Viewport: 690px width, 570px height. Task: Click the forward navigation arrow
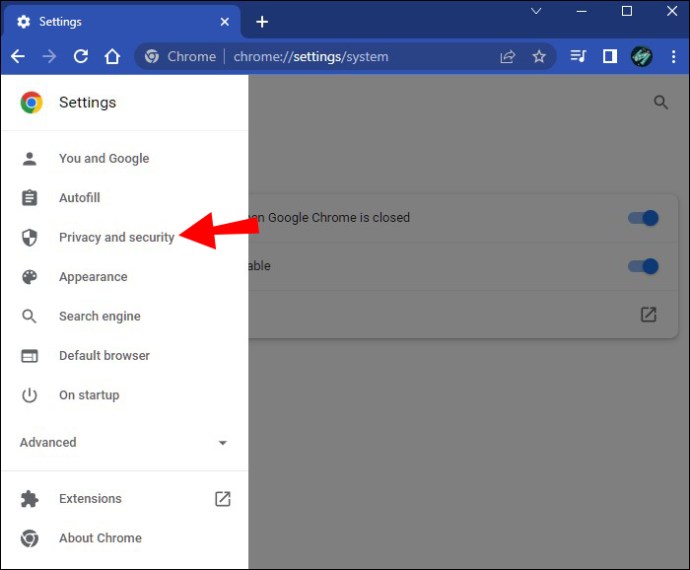(49, 56)
